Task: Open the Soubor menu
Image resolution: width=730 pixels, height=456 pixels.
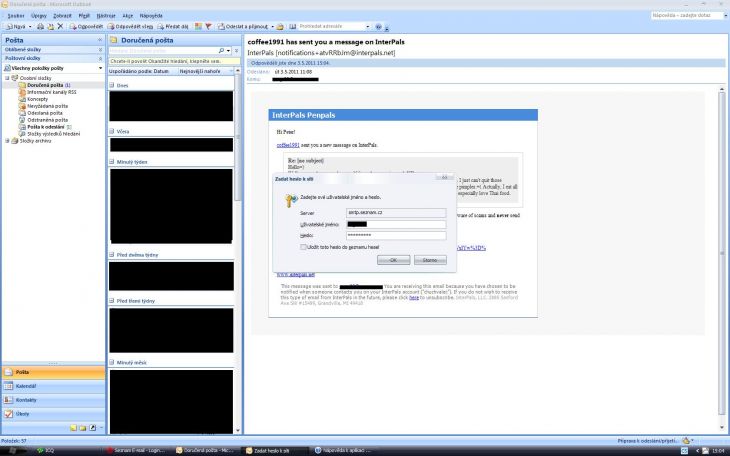Action: click(16, 16)
